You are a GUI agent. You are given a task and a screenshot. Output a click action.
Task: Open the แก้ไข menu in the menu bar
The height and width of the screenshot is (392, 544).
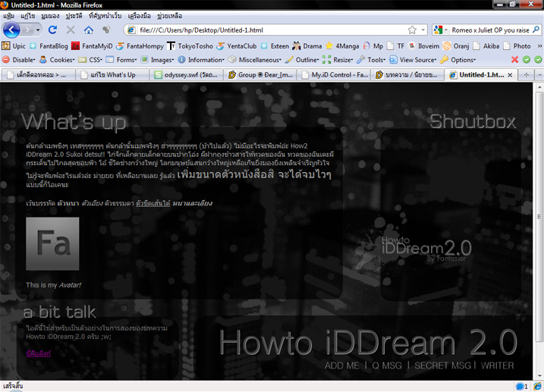pyautogui.click(x=28, y=16)
